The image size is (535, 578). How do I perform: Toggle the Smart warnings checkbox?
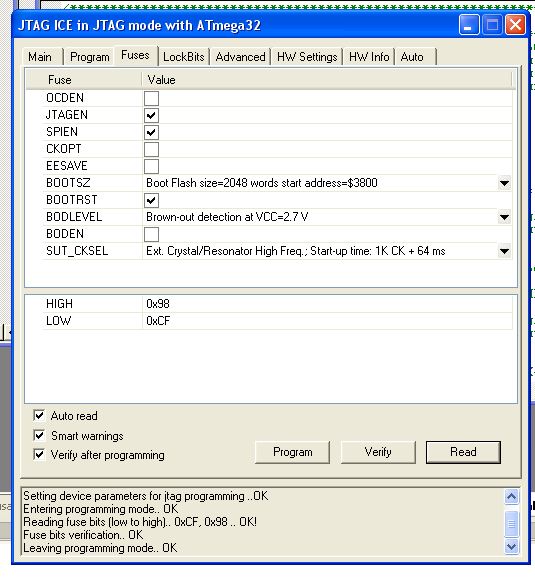point(39,435)
